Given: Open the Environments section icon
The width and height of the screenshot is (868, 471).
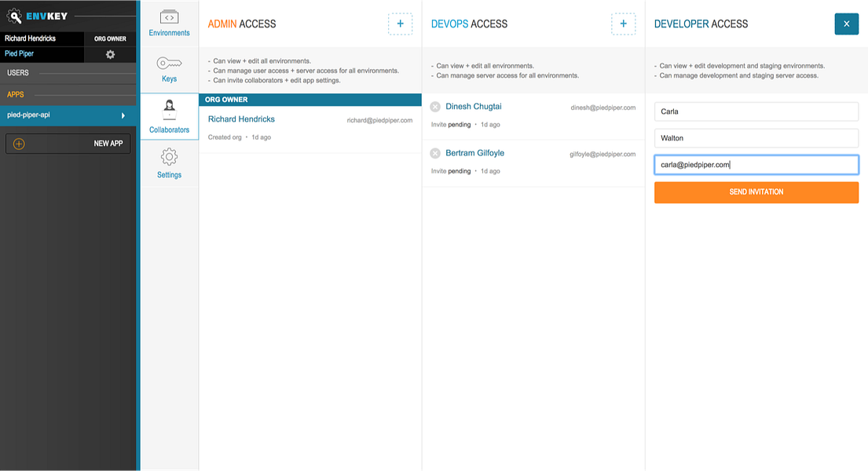Looking at the screenshot, I should (x=169, y=17).
